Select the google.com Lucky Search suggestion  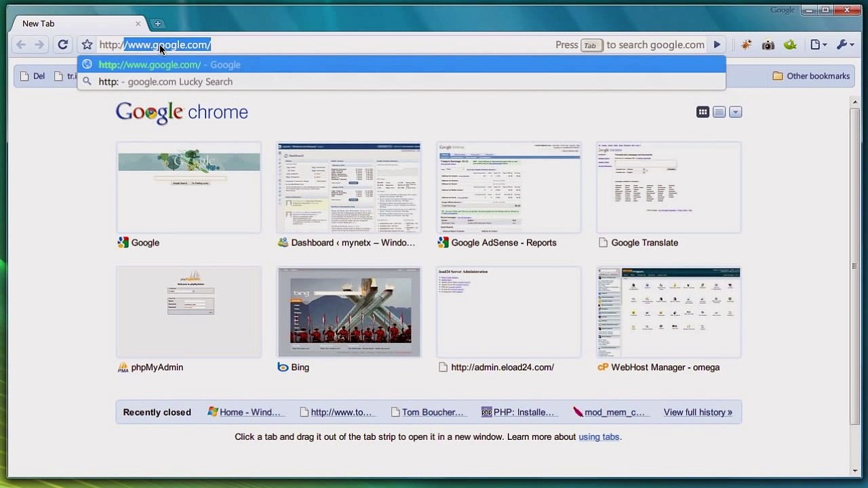tap(401, 81)
